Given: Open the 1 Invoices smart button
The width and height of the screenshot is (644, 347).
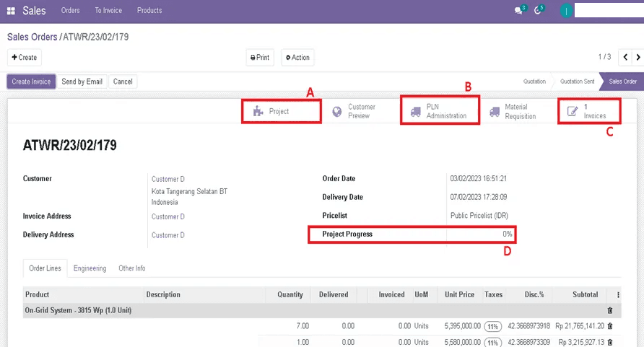Looking at the screenshot, I should point(589,112).
